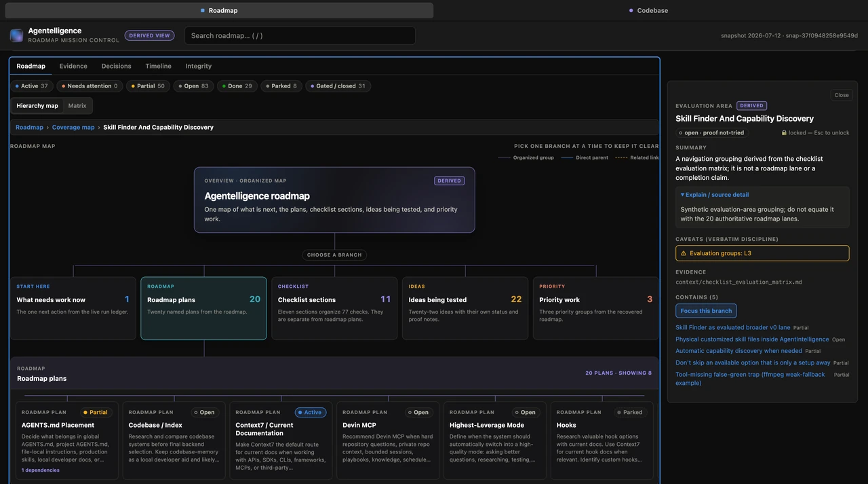Select the Ideas being tested branch card

(x=465, y=308)
